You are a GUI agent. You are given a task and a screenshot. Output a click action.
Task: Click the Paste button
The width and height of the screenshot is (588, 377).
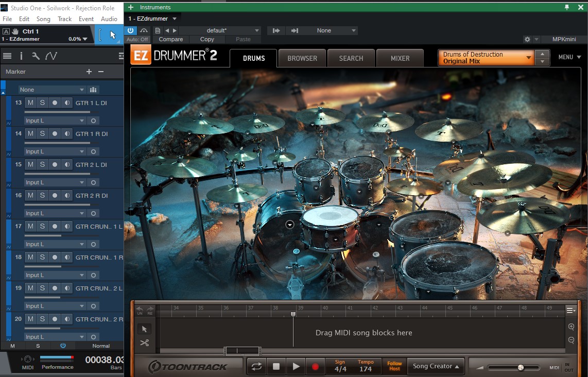coord(243,39)
